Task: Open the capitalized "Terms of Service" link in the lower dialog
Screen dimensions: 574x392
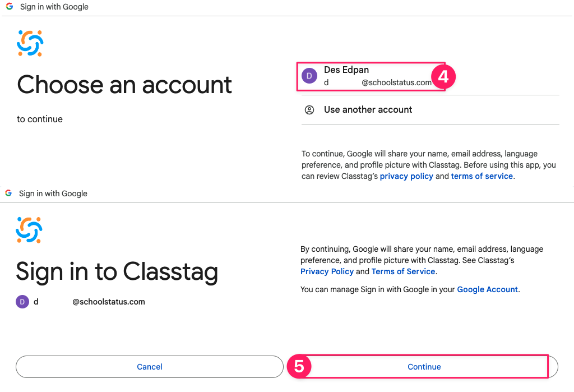Action: (403, 271)
